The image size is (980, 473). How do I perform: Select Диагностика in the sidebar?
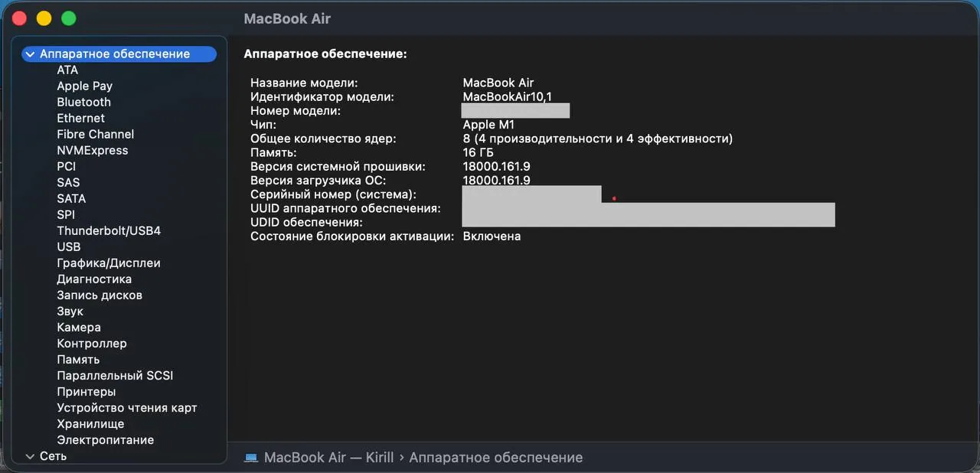[x=94, y=279]
